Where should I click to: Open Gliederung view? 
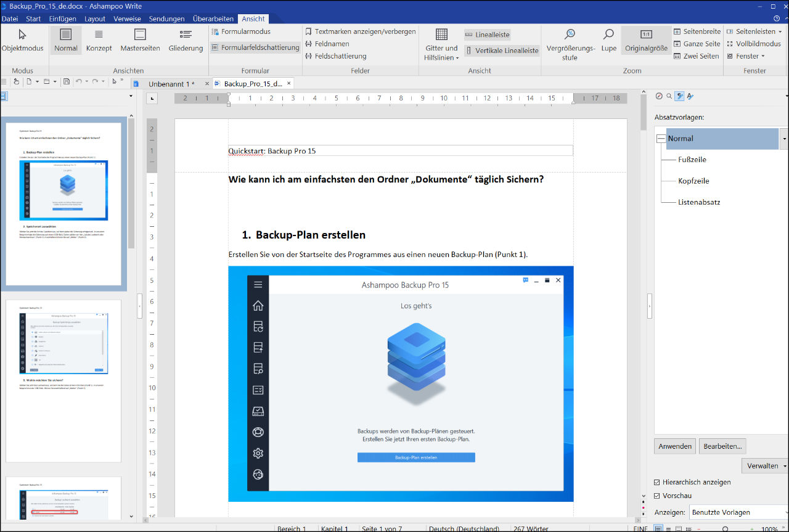coord(186,41)
